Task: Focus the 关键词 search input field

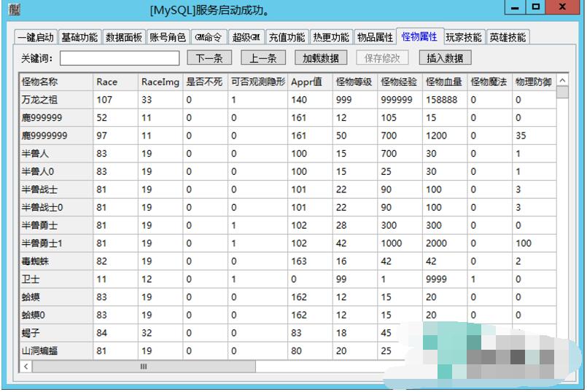Action: pos(120,58)
